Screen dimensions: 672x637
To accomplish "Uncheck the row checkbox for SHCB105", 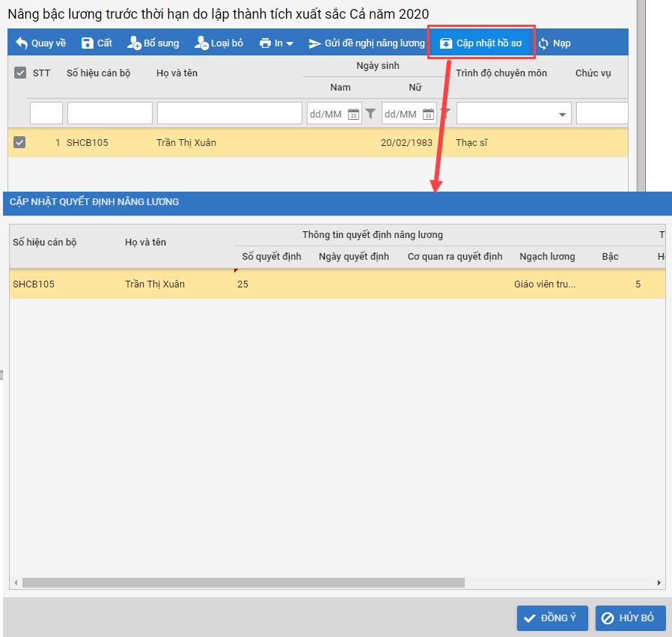I will pyautogui.click(x=20, y=142).
